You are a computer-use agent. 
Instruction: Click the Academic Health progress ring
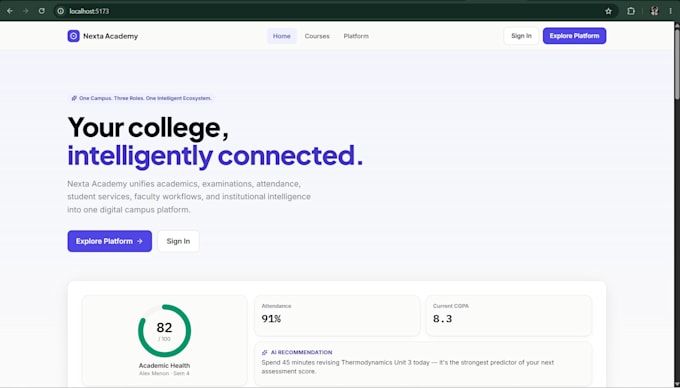click(x=164, y=331)
